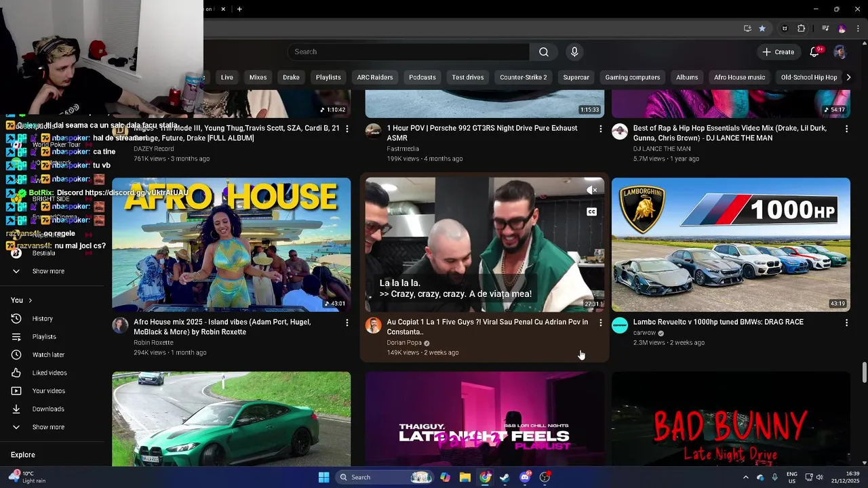Open options menu for Afro House mix video
868x488 pixels.
point(347,323)
